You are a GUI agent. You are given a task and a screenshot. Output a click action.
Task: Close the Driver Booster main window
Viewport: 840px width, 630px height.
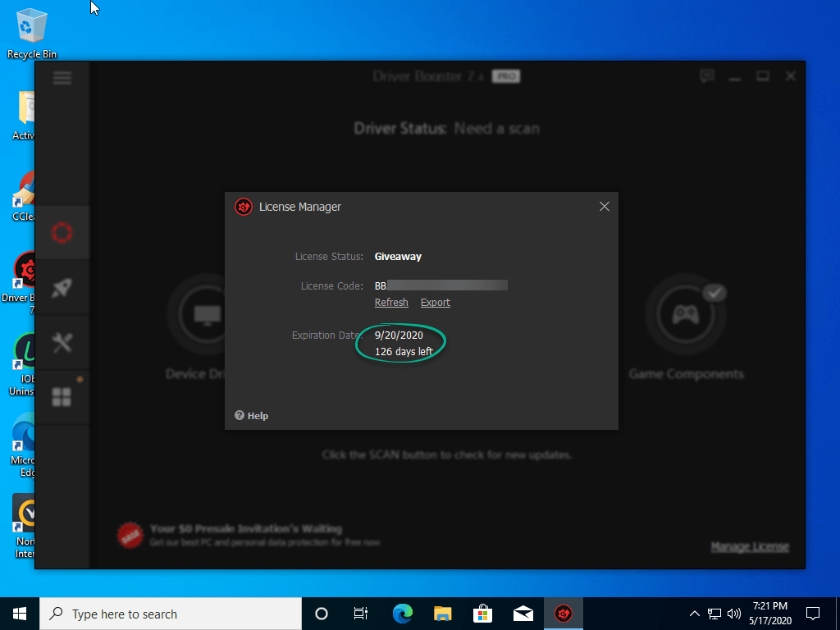tap(791, 76)
